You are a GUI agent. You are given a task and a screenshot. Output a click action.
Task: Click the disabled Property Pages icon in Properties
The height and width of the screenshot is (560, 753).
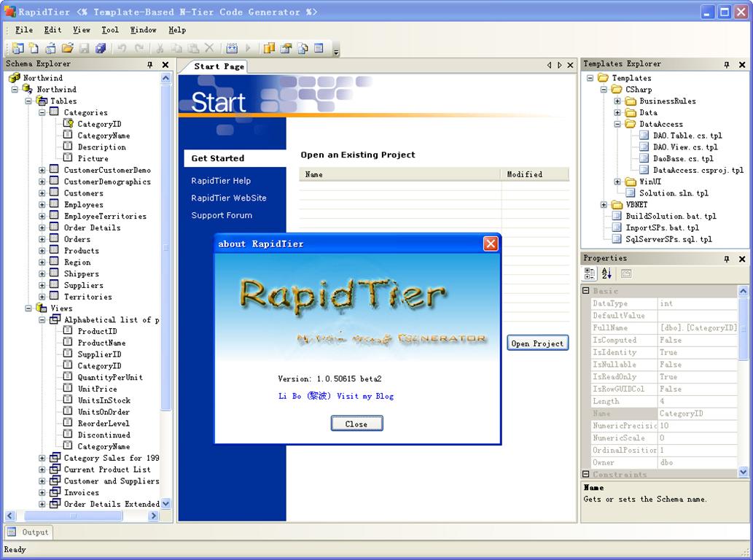[625, 273]
